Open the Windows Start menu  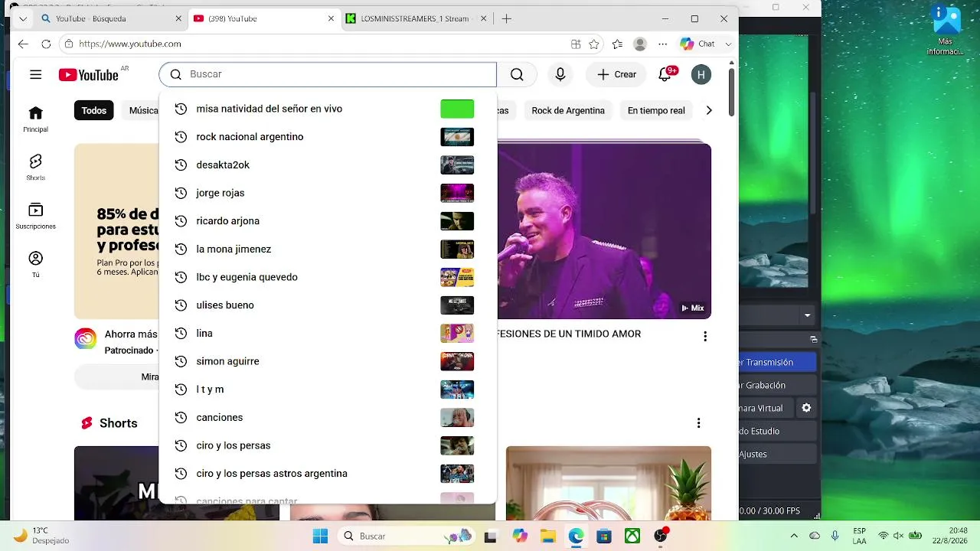tap(320, 536)
